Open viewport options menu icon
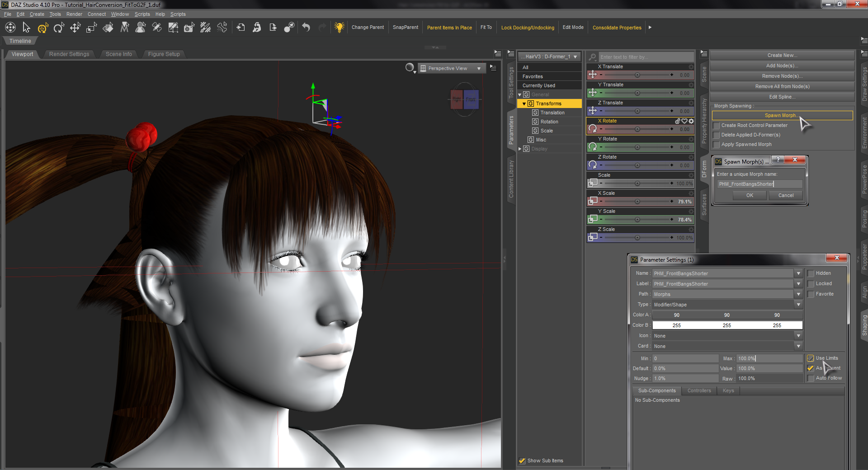The height and width of the screenshot is (470, 868). pos(493,68)
